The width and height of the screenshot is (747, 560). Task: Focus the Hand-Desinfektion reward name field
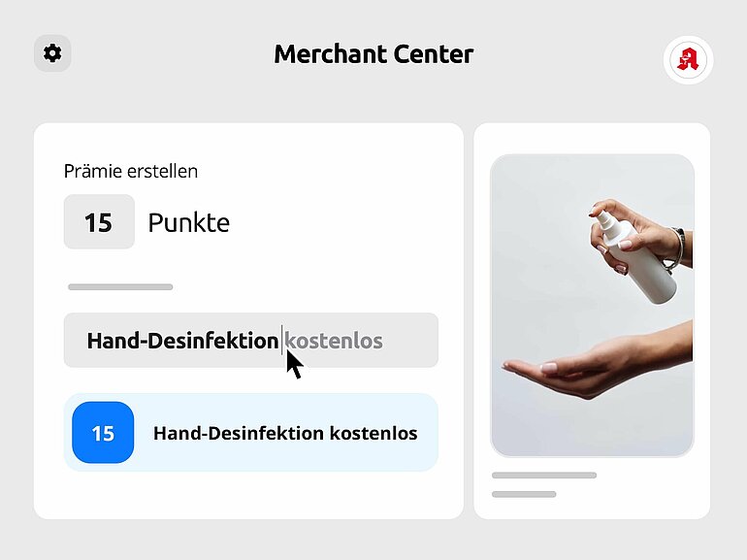(251, 341)
